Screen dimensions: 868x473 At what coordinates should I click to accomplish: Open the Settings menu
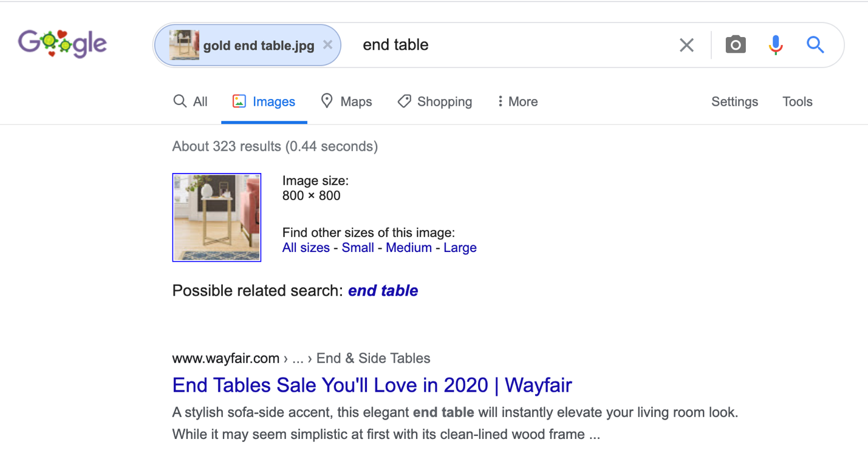tap(734, 101)
